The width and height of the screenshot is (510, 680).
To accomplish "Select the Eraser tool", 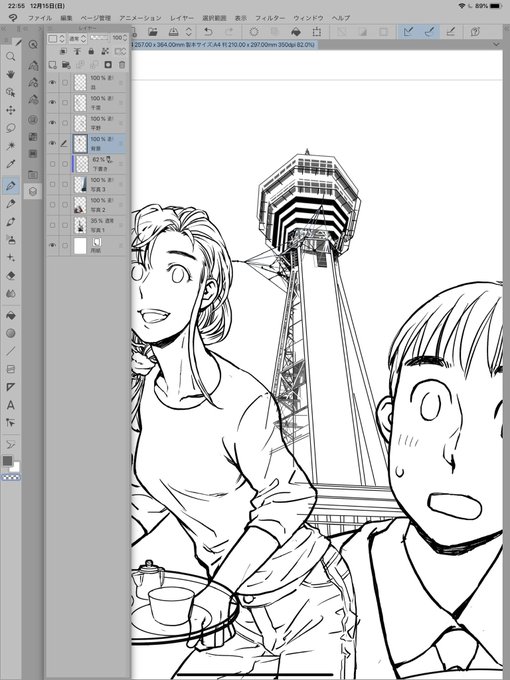I will [11, 276].
